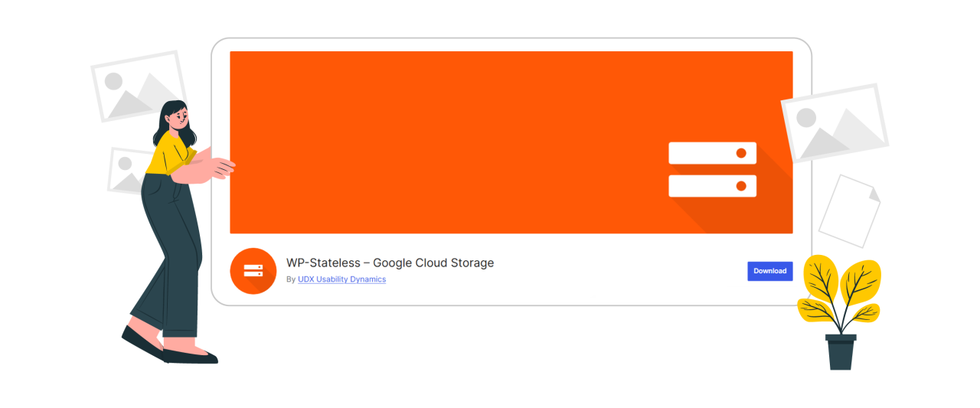
Task: Click the orange dot on lower server bar
Action: 741,186
